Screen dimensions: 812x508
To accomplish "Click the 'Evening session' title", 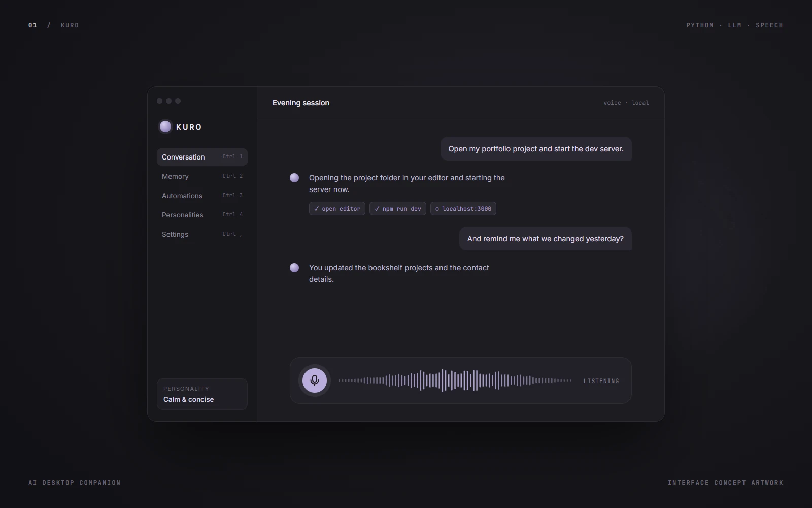I will (301, 103).
